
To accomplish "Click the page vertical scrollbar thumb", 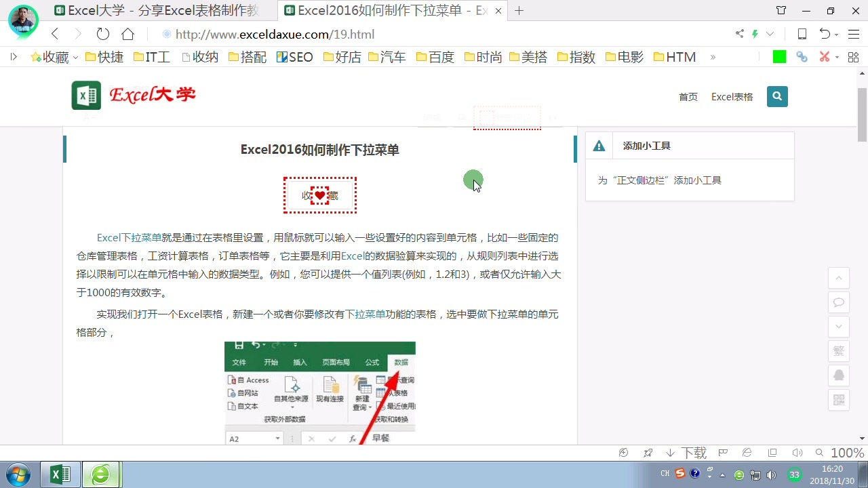I will point(863,113).
